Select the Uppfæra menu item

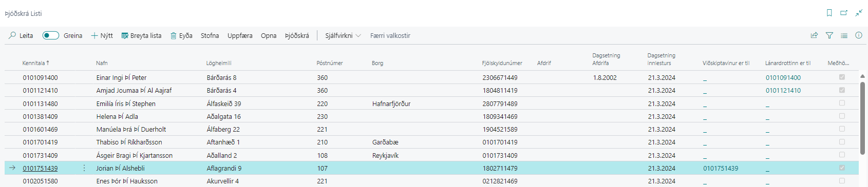pos(240,35)
